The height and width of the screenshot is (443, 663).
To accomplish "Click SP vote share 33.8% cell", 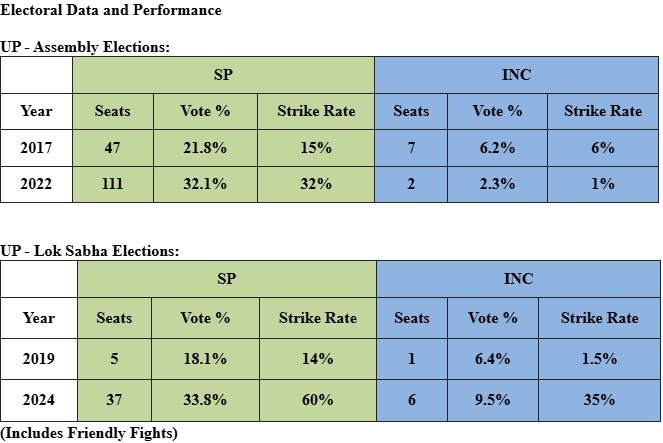I will click(x=205, y=400).
